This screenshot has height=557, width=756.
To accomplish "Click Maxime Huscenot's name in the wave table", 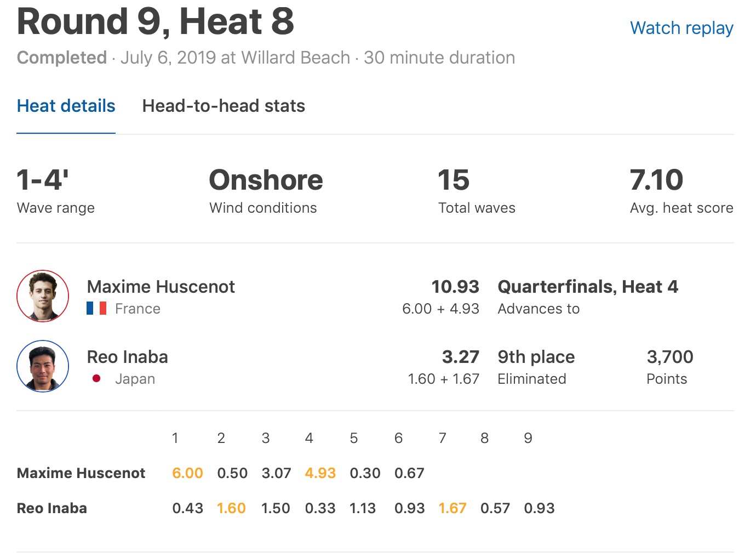I will 81,473.
